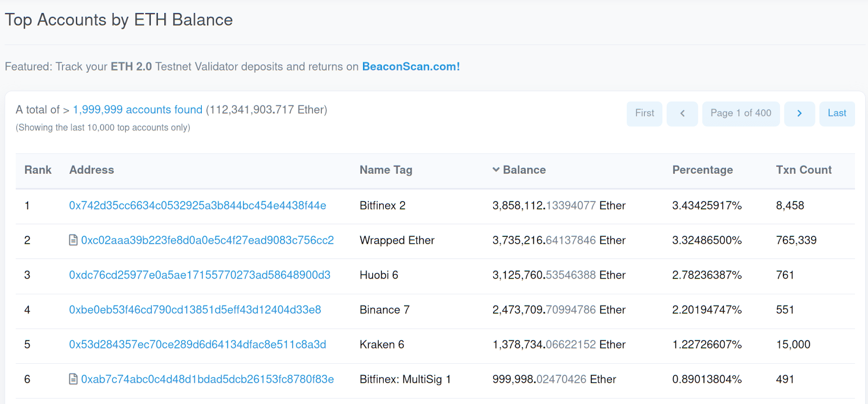This screenshot has width=868, height=404.
Task: Click the Address column header
Action: coord(92,170)
